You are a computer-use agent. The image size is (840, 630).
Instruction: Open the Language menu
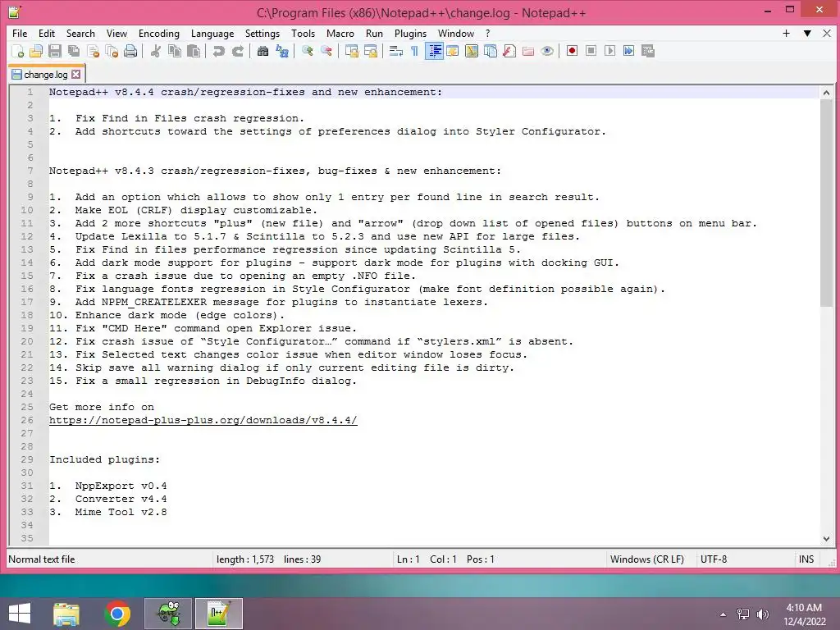coord(212,33)
